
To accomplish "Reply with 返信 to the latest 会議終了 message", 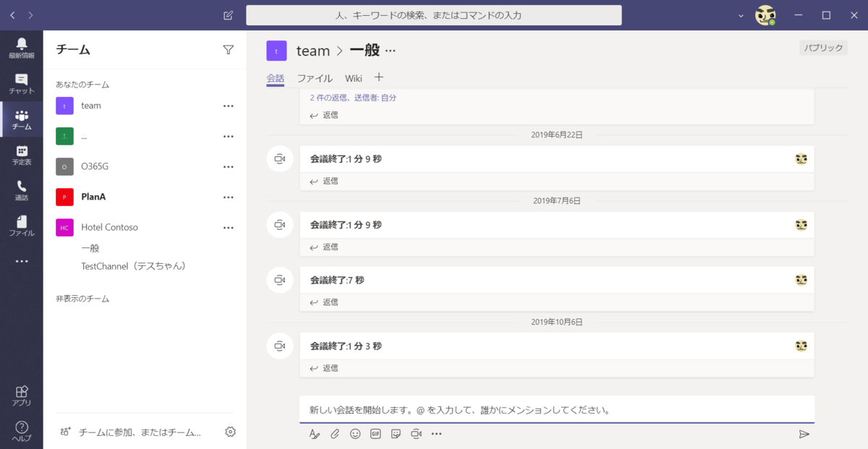I will 330,368.
